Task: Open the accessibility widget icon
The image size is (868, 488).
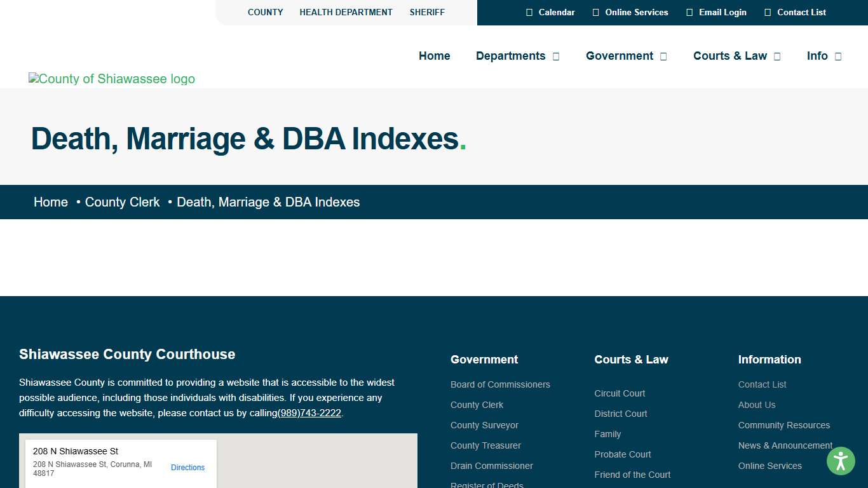Action: pos(841,461)
